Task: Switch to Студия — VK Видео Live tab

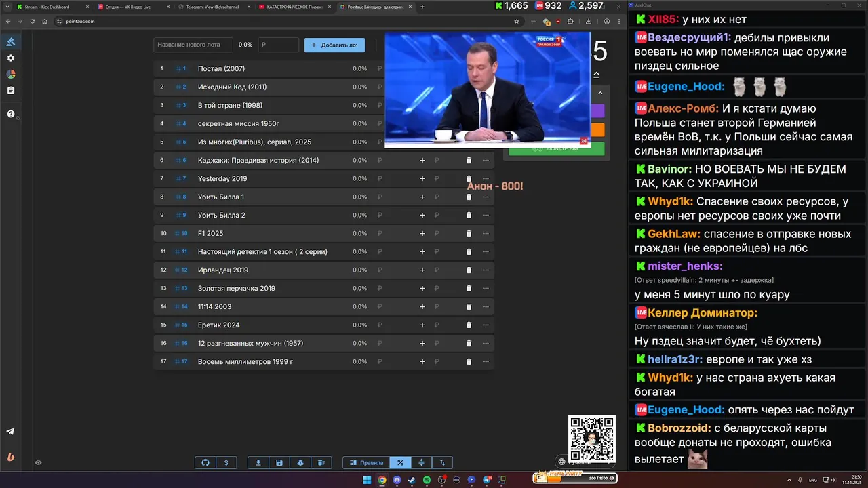Action: [133, 7]
